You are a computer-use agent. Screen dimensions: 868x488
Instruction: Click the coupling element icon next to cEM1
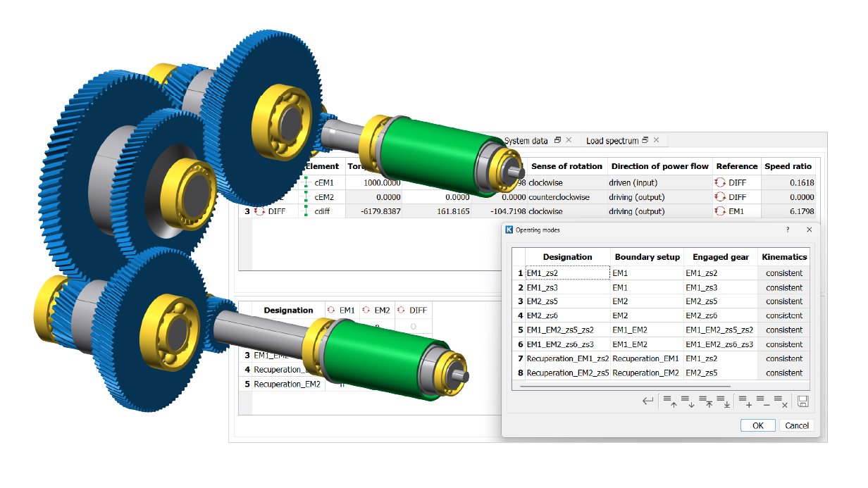pos(306,181)
